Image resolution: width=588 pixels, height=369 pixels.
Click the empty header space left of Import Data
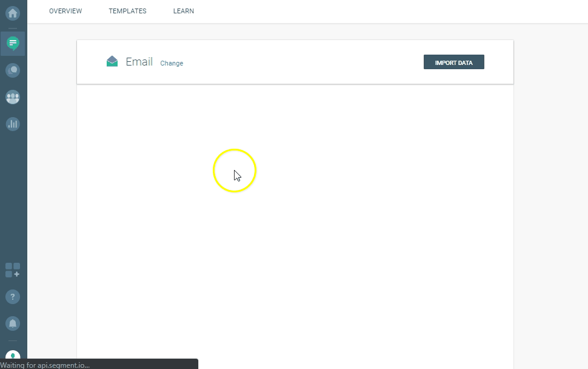tap(303, 62)
